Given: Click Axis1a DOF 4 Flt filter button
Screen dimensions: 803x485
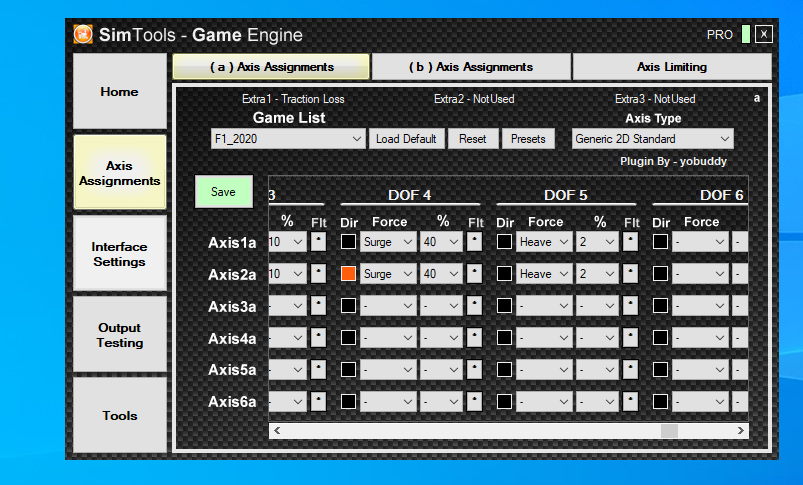Looking at the screenshot, I should (475, 242).
